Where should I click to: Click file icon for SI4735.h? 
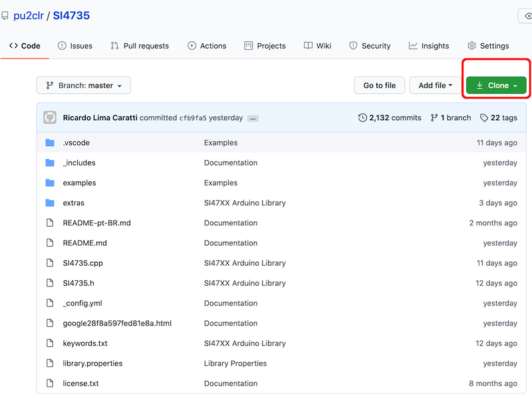(x=50, y=283)
